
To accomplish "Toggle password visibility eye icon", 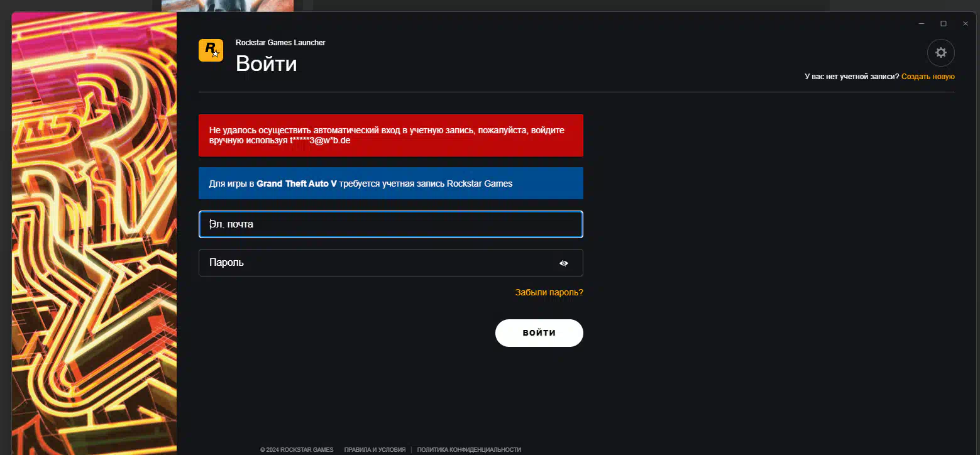I will pyautogui.click(x=564, y=263).
